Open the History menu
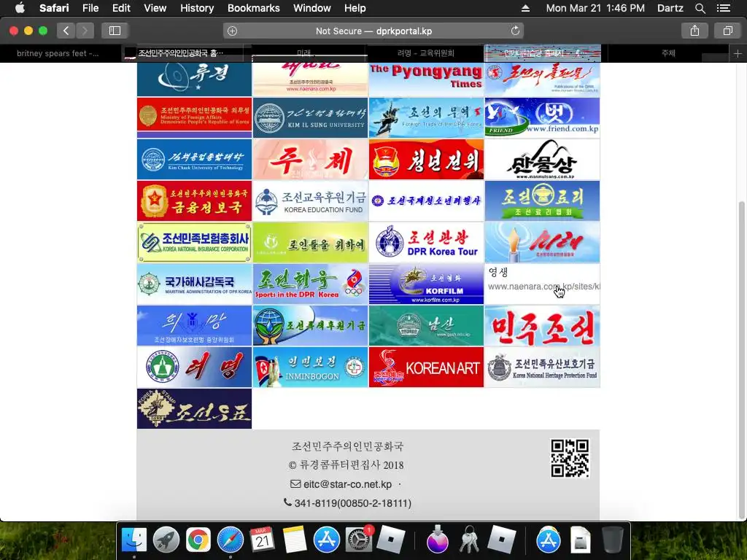The width and height of the screenshot is (747, 560). point(197,8)
